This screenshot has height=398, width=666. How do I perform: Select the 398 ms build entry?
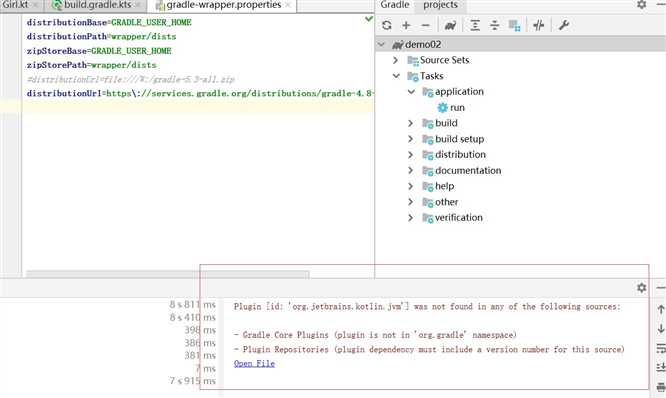pos(200,330)
